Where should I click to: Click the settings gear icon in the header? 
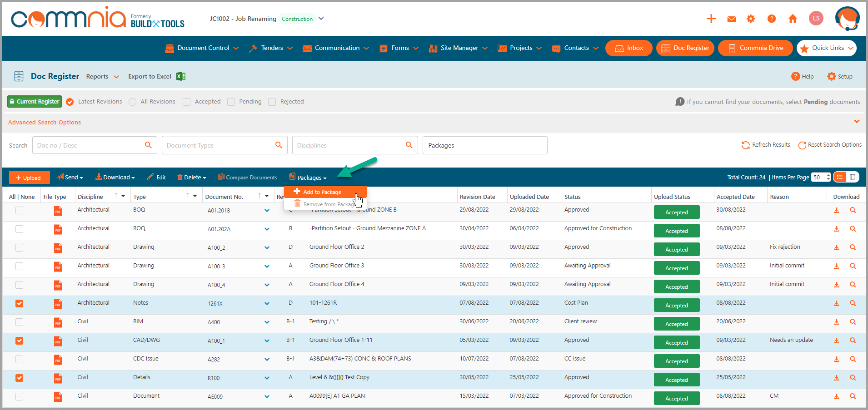[751, 19]
